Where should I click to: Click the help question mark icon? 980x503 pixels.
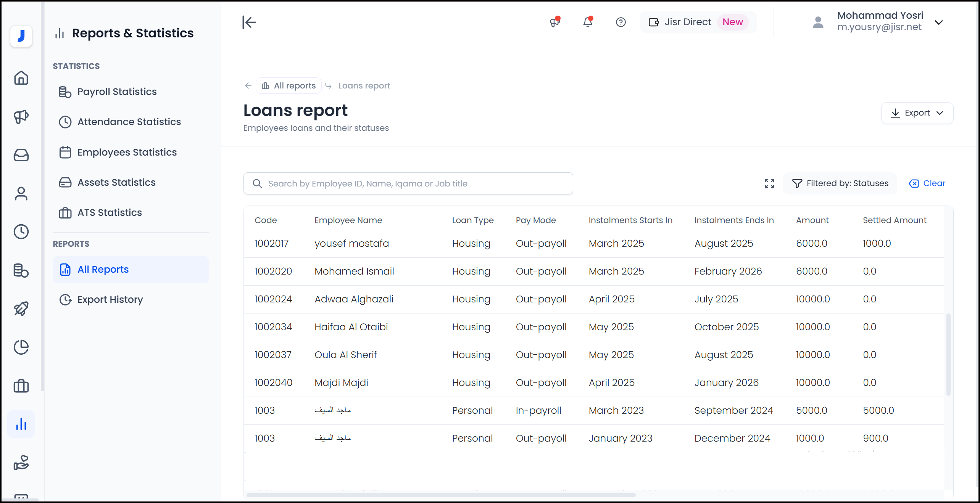point(621,22)
